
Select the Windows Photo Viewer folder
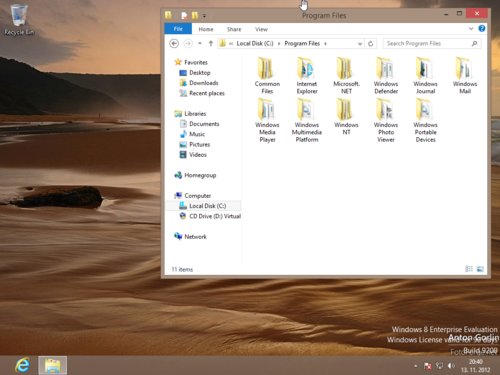[x=386, y=121]
